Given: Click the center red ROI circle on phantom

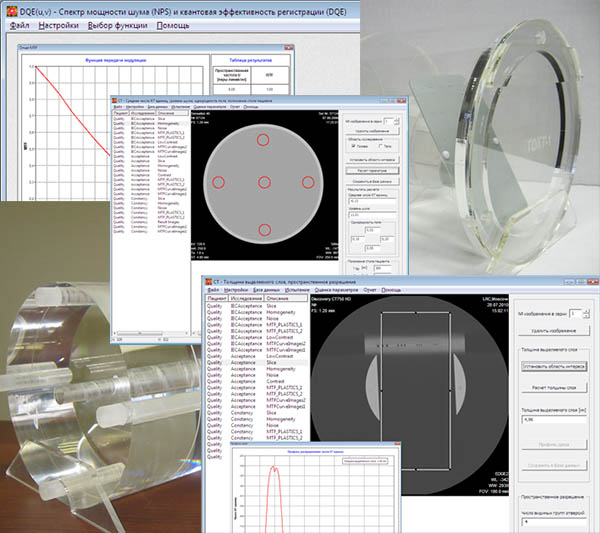Looking at the screenshot, I should (x=264, y=183).
